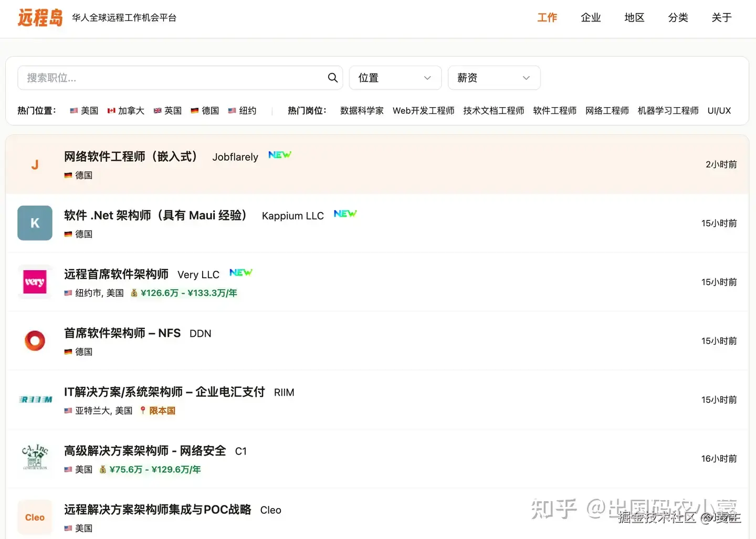Select hot position 机器学习工程师

pyautogui.click(x=668, y=111)
